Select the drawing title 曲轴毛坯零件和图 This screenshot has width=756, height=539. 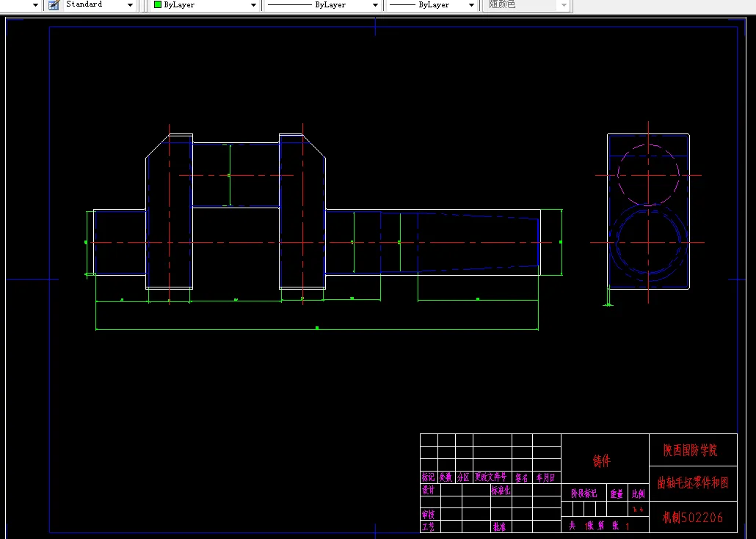pyautogui.click(x=693, y=483)
